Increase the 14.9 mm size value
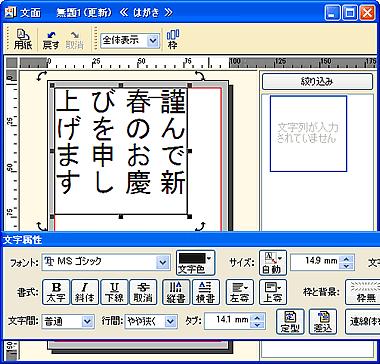This screenshot has height=364, width=380. 347,259
